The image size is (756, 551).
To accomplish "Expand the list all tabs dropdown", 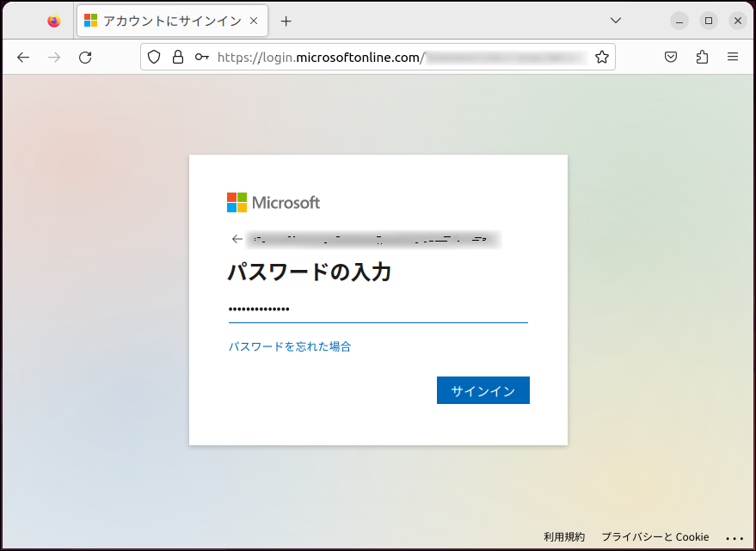I will pyautogui.click(x=615, y=21).
